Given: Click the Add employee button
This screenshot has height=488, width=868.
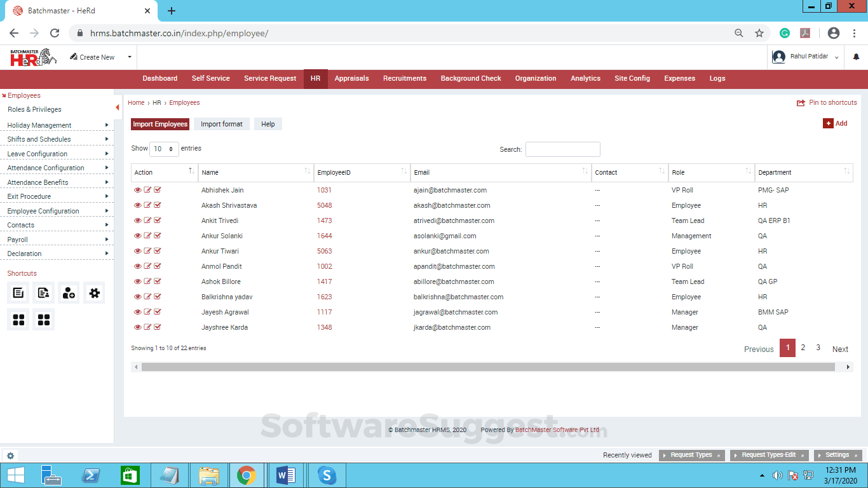Looking at the screenshot, I should [x=836, y=123].
